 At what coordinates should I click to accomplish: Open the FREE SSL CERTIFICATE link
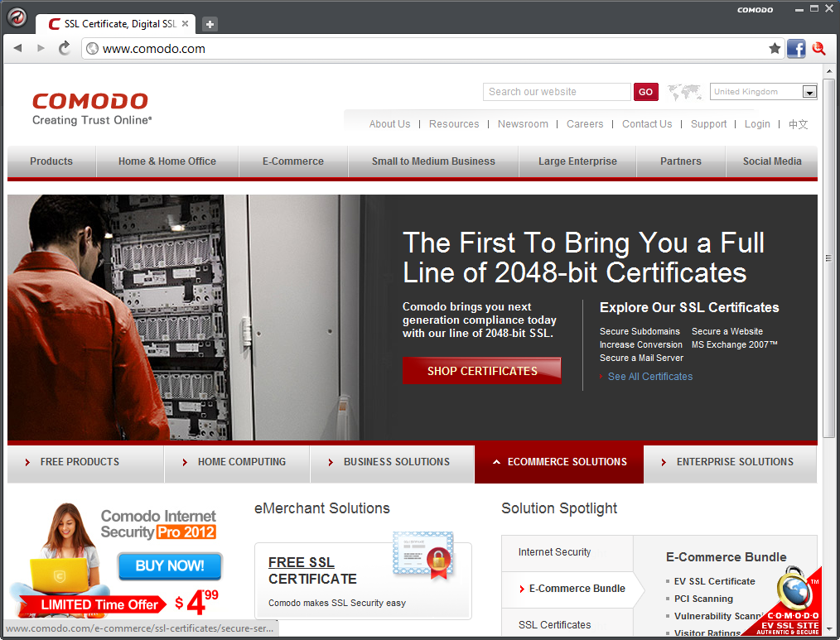point(312,570)
